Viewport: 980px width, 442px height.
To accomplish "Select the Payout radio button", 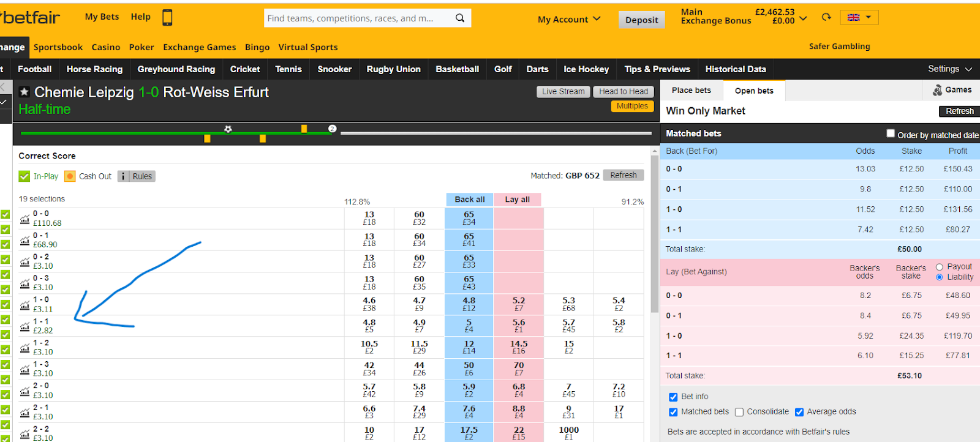I will pos(940,267).
